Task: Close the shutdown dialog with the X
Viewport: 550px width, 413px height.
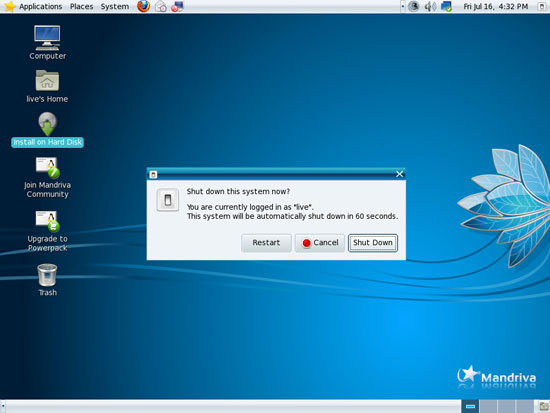Action: tap(399, 174)
